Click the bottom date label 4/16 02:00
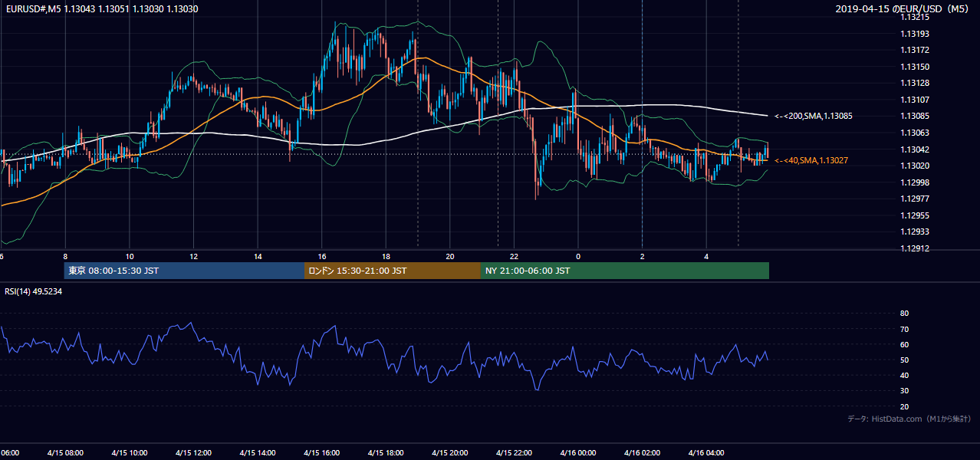 (x=643, y=452)
